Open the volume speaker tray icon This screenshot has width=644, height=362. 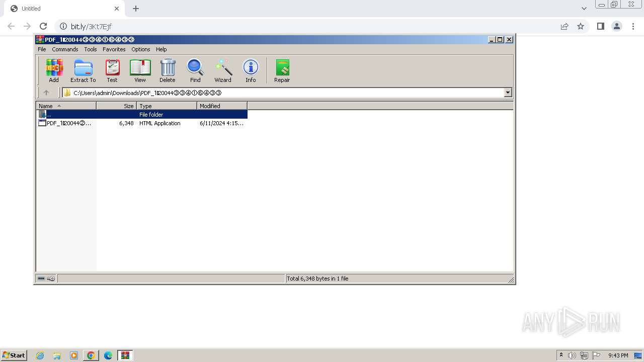pyautogui.click(x=572, y=355)
